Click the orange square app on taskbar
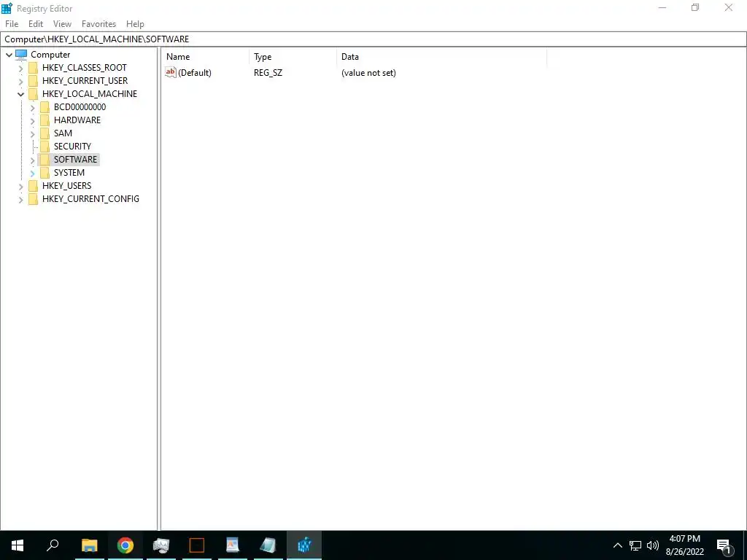Viewport: 747px width, 560px height. pyautogui.click(x=197, y=545)
